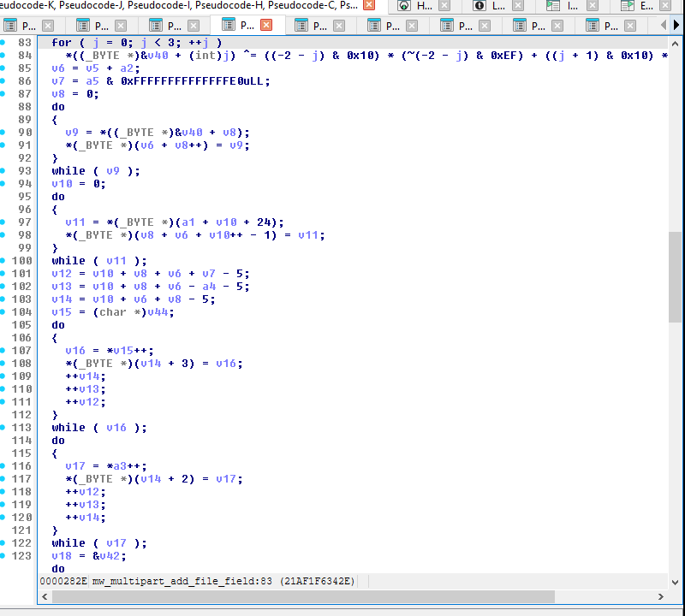The width and height of the screenshot is (685, 616).
Task: Open the Imports window via its tab icon
Action: click(x=552, y=7)
